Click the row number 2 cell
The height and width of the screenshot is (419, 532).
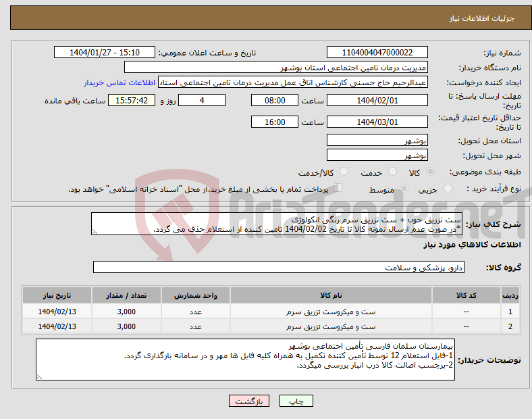pyautogui.click(x=510, y=326)
